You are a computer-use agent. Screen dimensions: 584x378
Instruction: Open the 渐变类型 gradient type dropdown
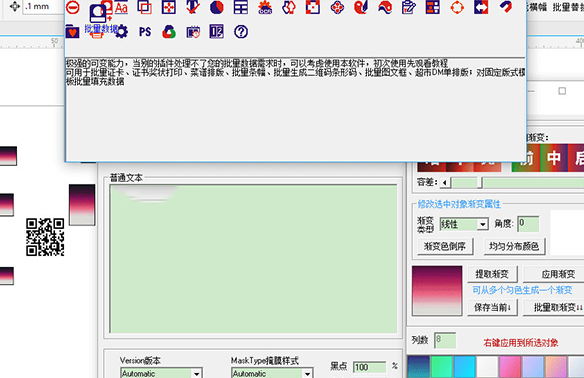click(482, 224)
